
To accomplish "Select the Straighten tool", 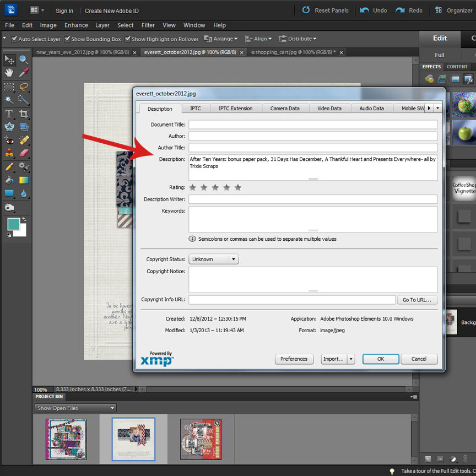I will click(x=24, y=127).
